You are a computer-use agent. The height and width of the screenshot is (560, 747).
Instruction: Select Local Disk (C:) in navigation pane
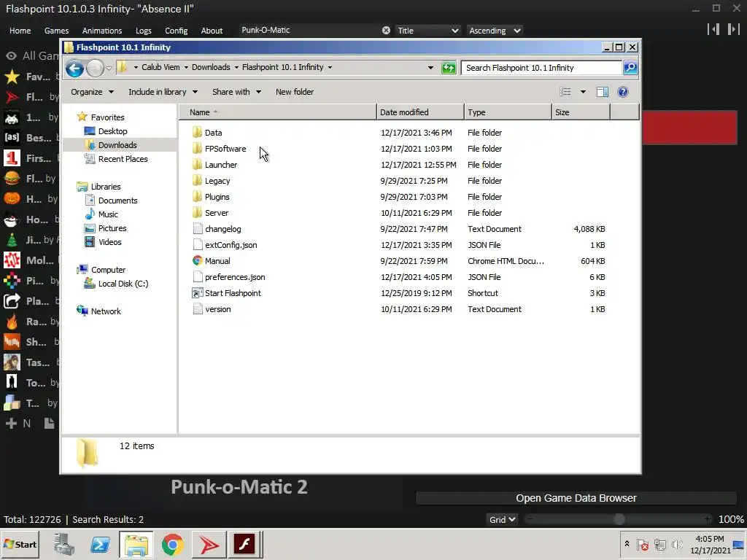pos(123,284)
